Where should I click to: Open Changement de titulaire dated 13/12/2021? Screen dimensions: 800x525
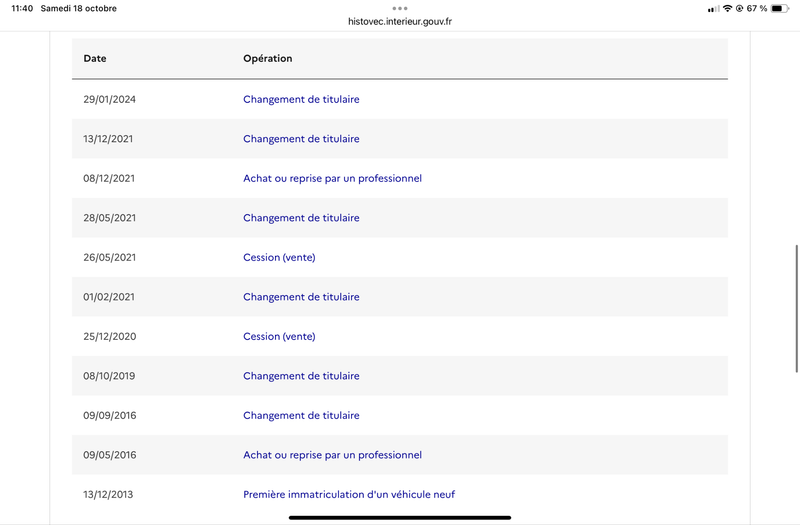click(x=301, y=139)
